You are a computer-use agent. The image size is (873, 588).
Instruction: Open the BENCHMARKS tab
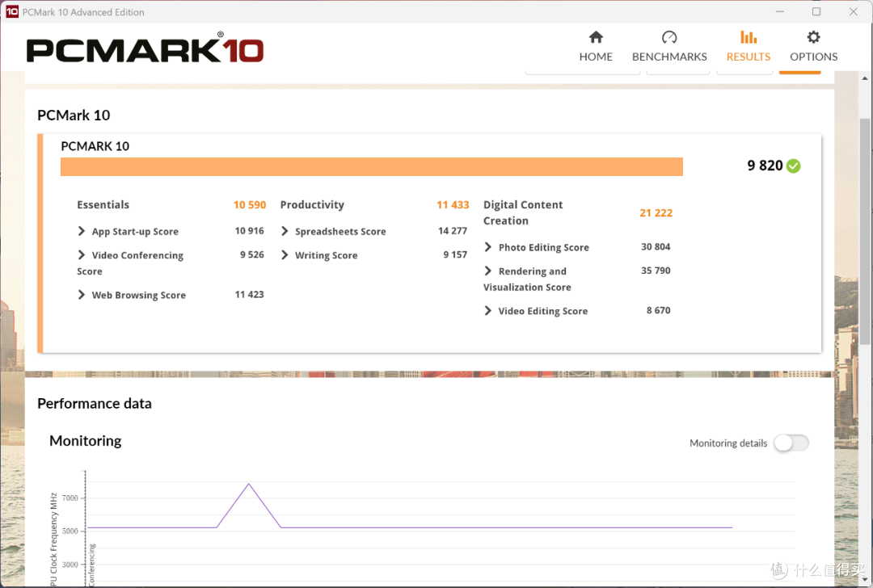click(x=669, y=47)
